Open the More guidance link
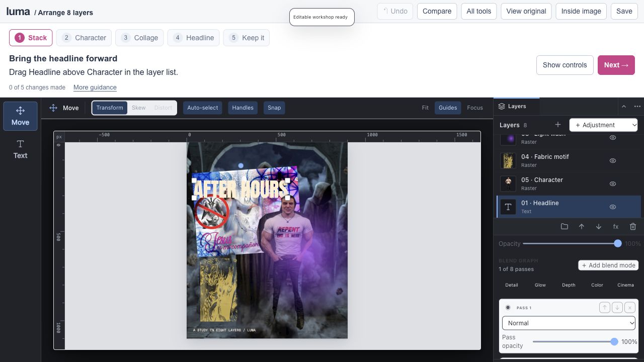Image resolution: width=644 pixels, height=362 pixels. pyautogui.click(x=95, y=87)
